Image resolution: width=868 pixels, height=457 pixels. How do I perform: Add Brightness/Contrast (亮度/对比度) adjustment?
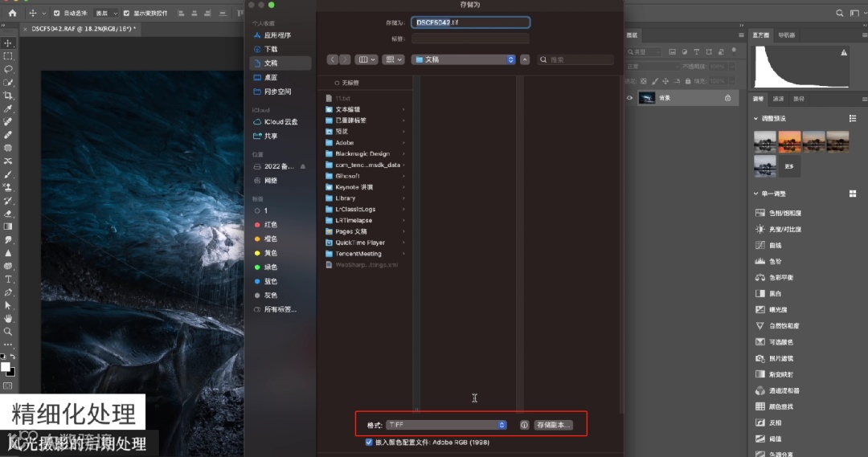pyautogui.click(x=778, y=229)
